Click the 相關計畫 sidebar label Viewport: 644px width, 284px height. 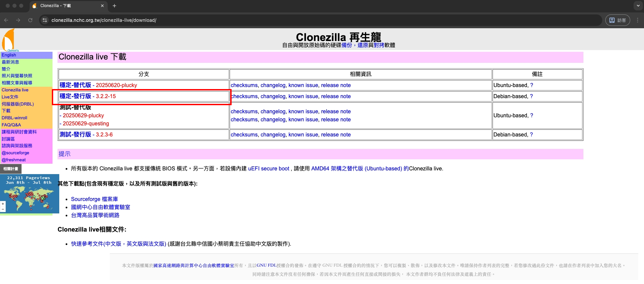[11, 169]
